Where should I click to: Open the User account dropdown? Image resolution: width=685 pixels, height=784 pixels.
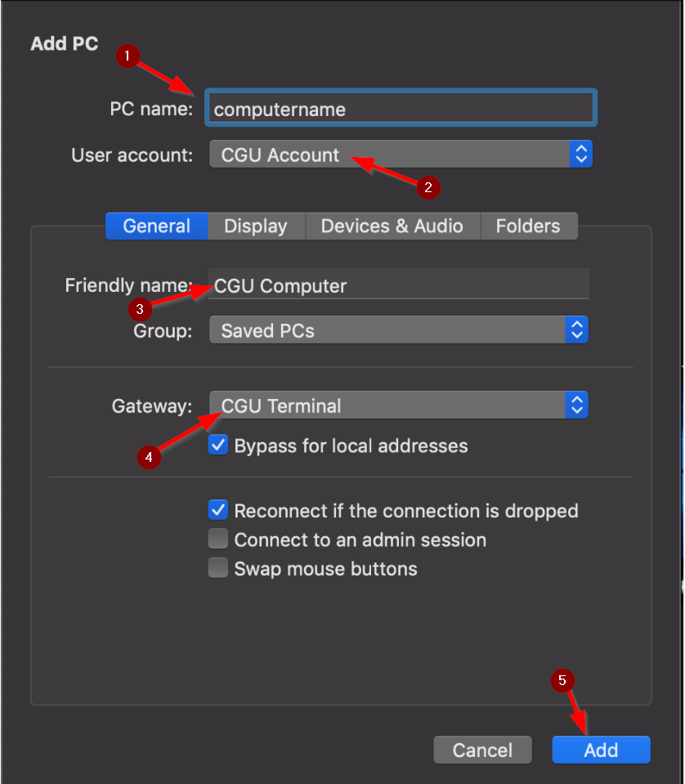(401, 155)
